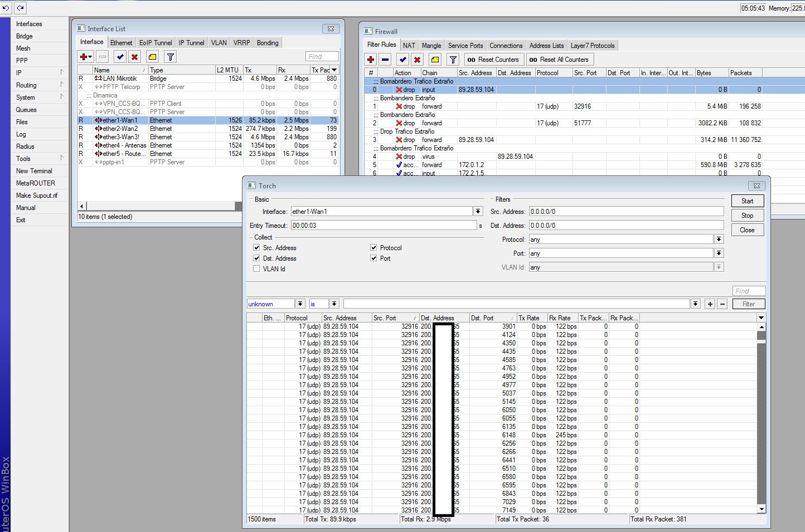Image resolution: width=805 pixels, height=532 pixels.
Task: Uncheck the Protocol collect checkbox
Action: tap(374, 248)
